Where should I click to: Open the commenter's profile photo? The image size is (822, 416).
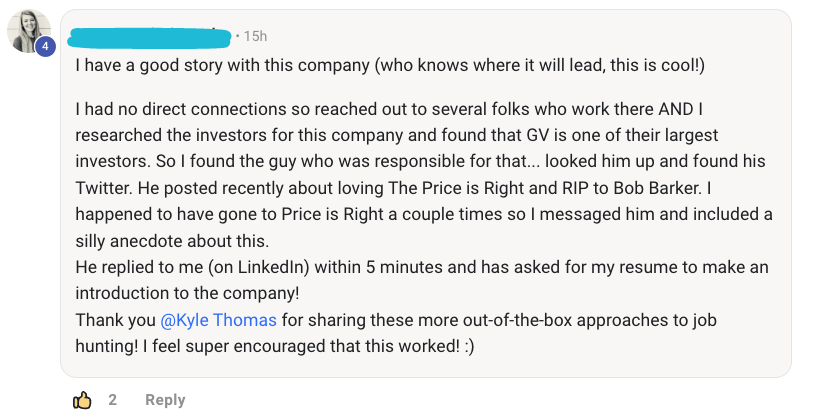tap(26, 32)
